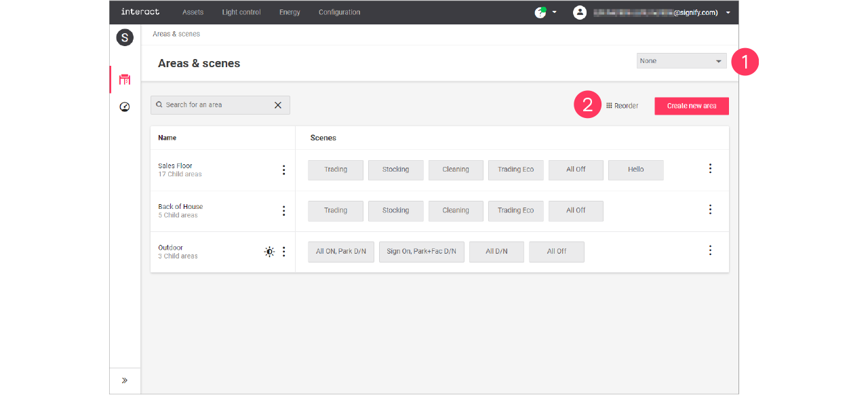The image size is (868, 407).
Task: Open the Energy menu
Action: pyautogui.click(x=290, y=12)
